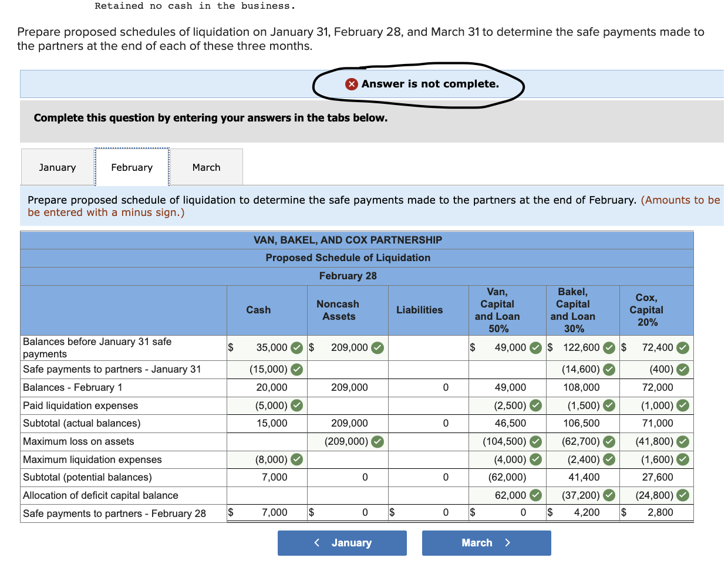The height and width of the screenshot is (588, 728).
Task: Click checkmark beside Bakel 122,600
Action: [x=609, y=347]
